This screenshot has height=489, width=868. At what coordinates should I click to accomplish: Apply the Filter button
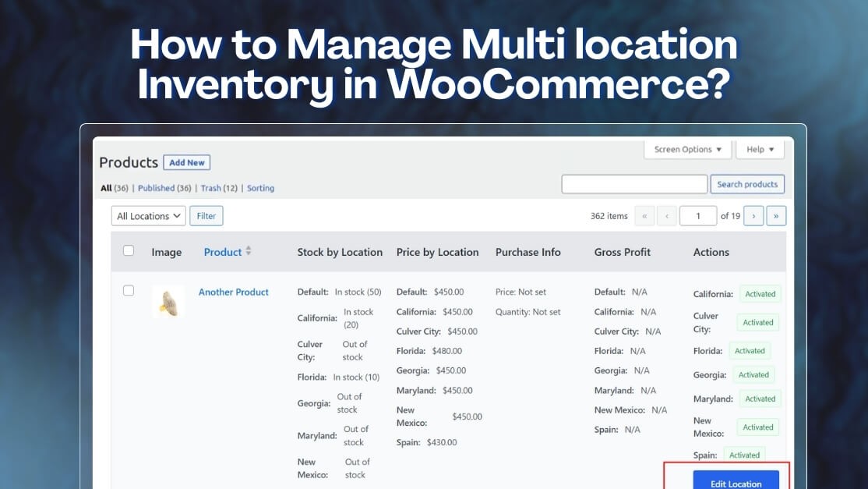click(206, 216)
